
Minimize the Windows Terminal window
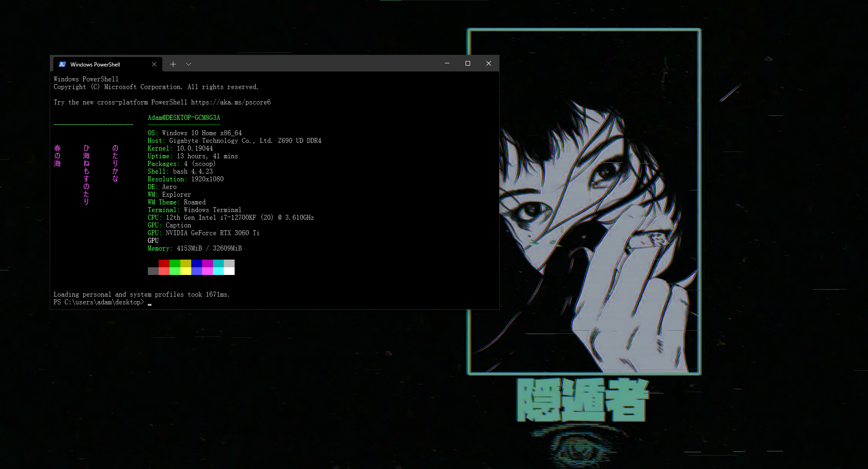(x=447, y=63)
